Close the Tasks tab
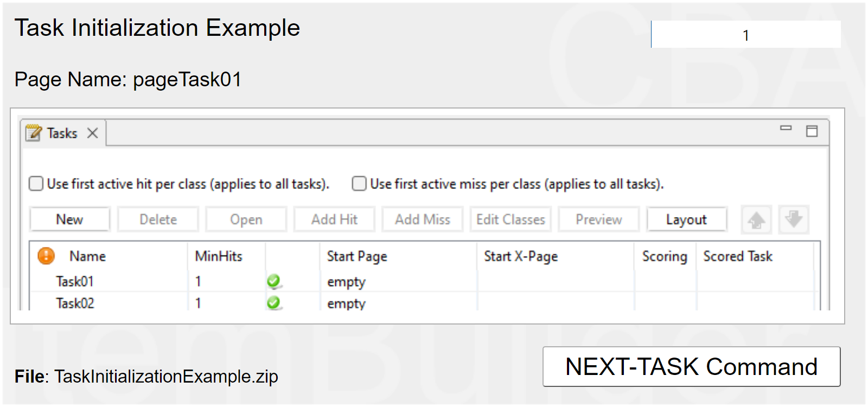868x407 pixels. coord(93,133)
